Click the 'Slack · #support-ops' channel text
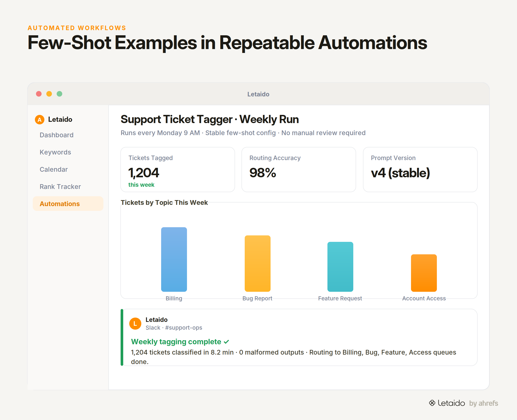Screen dimensions: 517x420 click(174, 327)
